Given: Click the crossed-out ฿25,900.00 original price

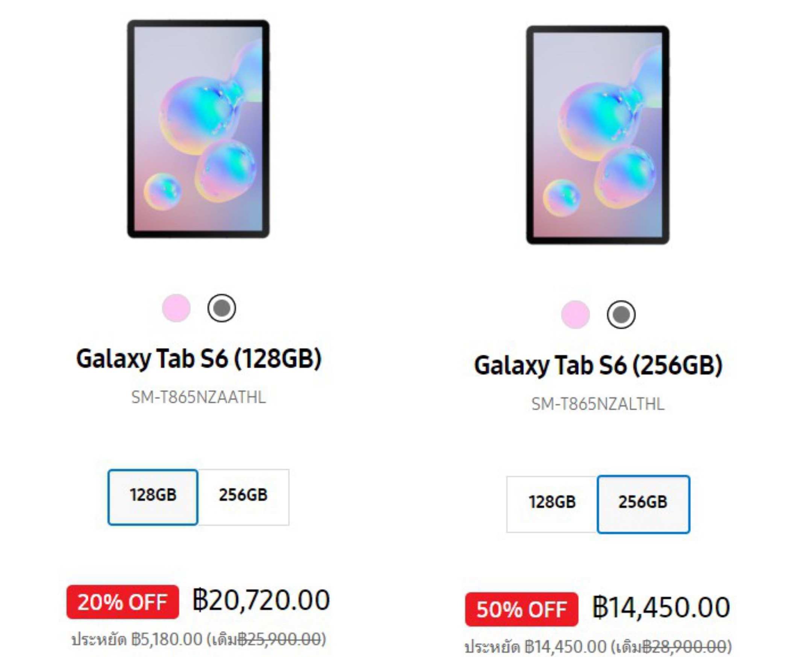Looking at the screenshot, I should click(280, 640).
